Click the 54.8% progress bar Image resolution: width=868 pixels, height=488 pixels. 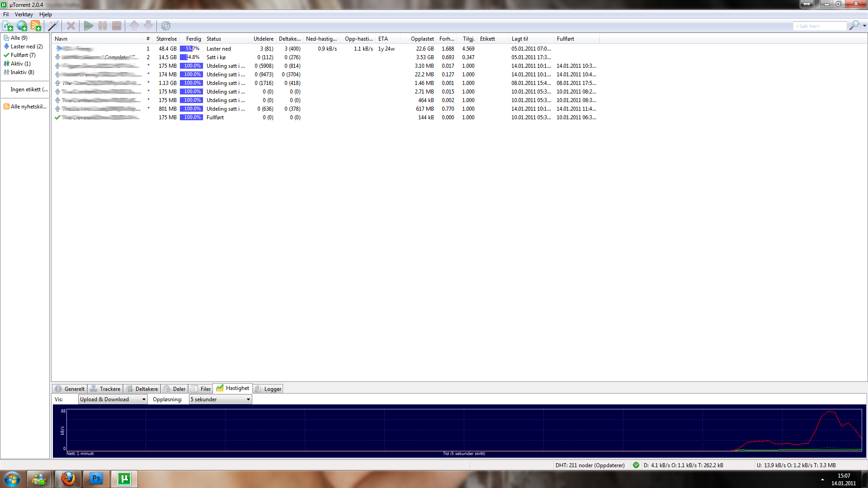click(191, 57)
